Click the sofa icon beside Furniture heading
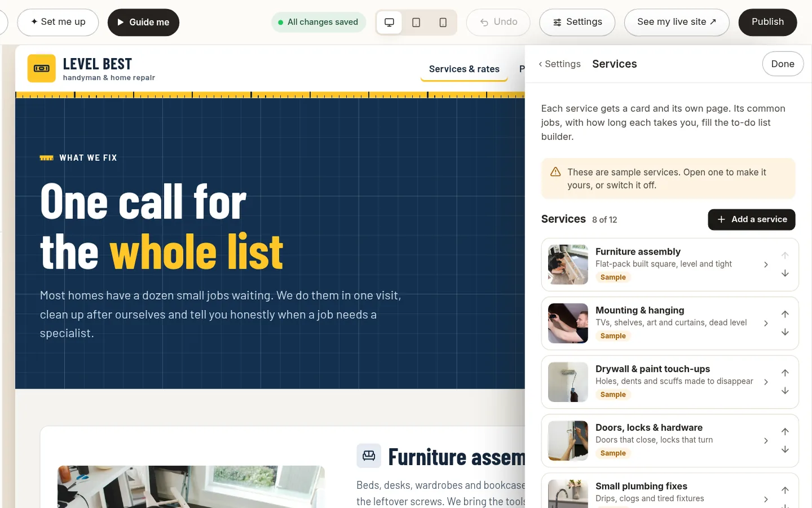The image size is (812, 508). (x=369, y=456)
